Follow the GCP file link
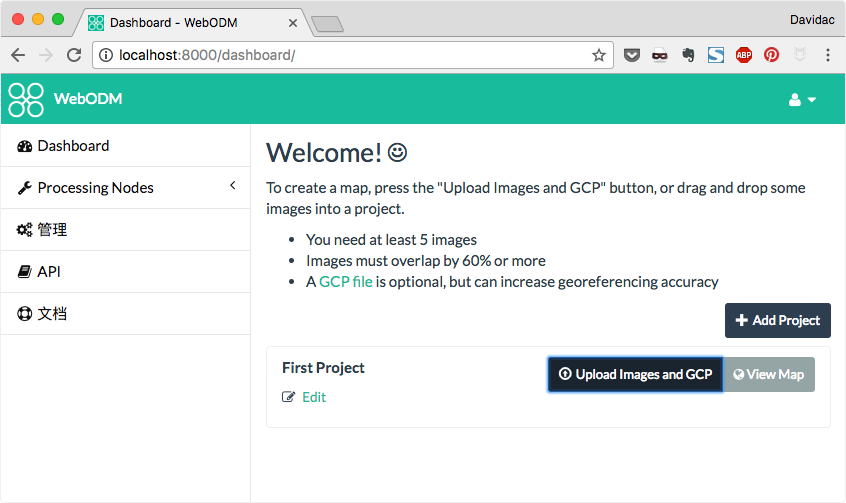This screenshot has width=846, height=503. point(345,282)
